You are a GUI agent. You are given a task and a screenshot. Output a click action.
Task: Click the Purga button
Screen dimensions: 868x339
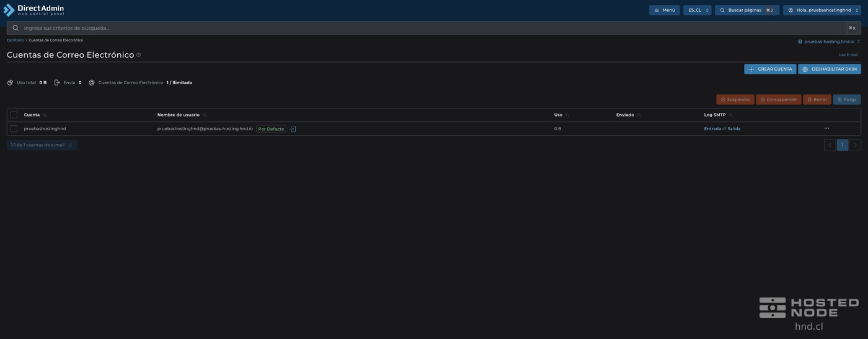(x=847, y=99)
